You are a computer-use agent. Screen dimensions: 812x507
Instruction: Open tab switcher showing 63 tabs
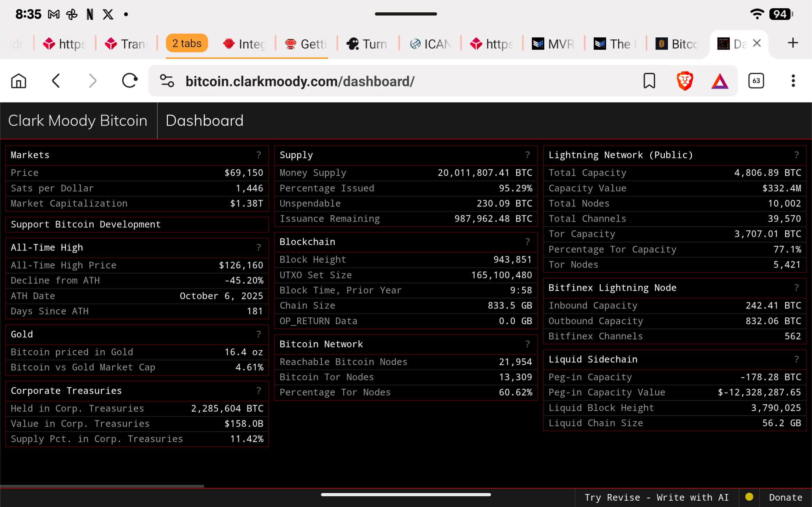[756, 81]
